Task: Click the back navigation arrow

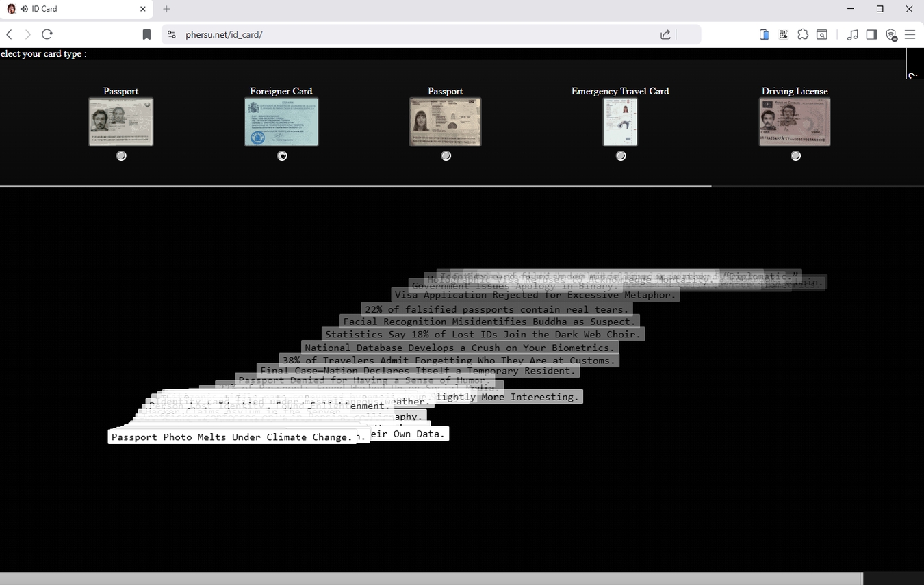Action: [9, 34]
